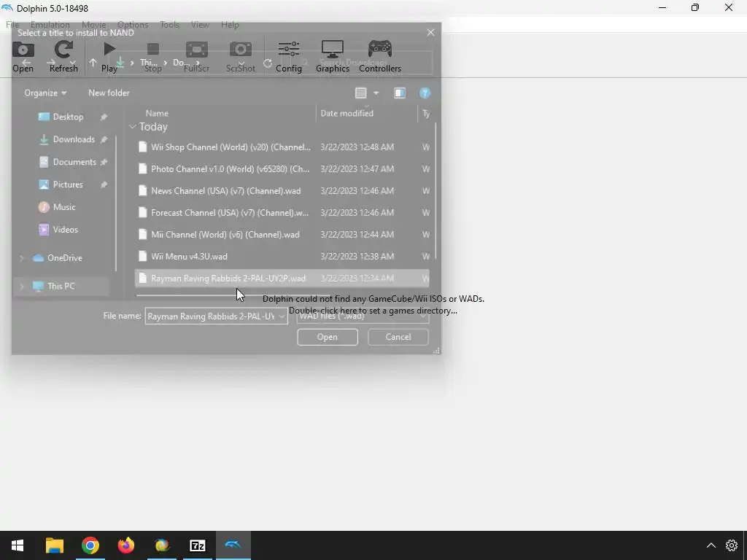This screenshot has width=747, height=560.
Task: Expand the This PC tree node arrow
Action: click(x=21, y=286)
